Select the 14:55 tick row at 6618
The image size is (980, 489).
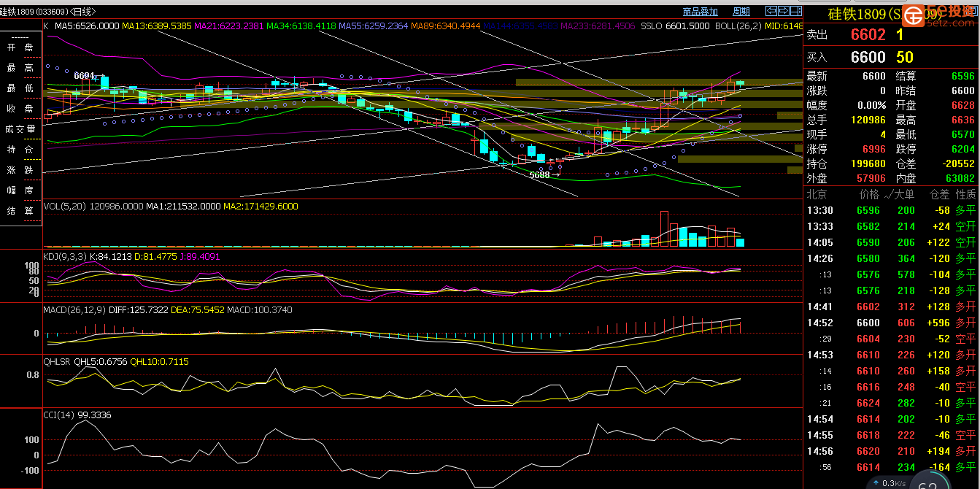click(x=891, y=435)
